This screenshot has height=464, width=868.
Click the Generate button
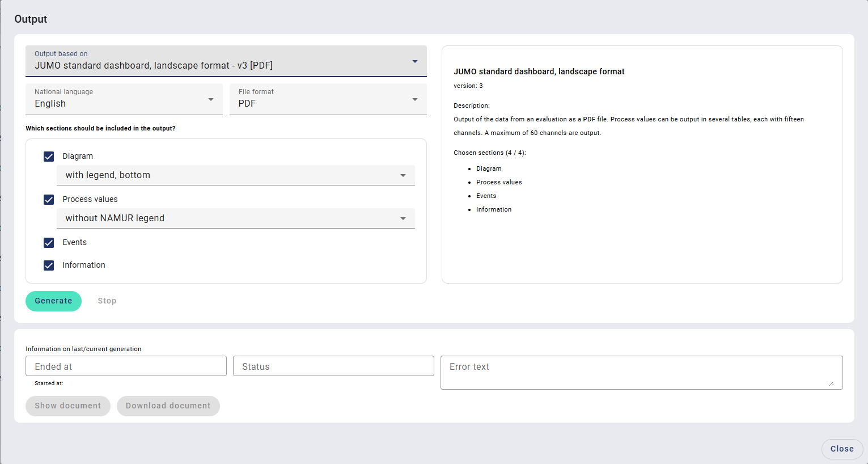[53, 301]
